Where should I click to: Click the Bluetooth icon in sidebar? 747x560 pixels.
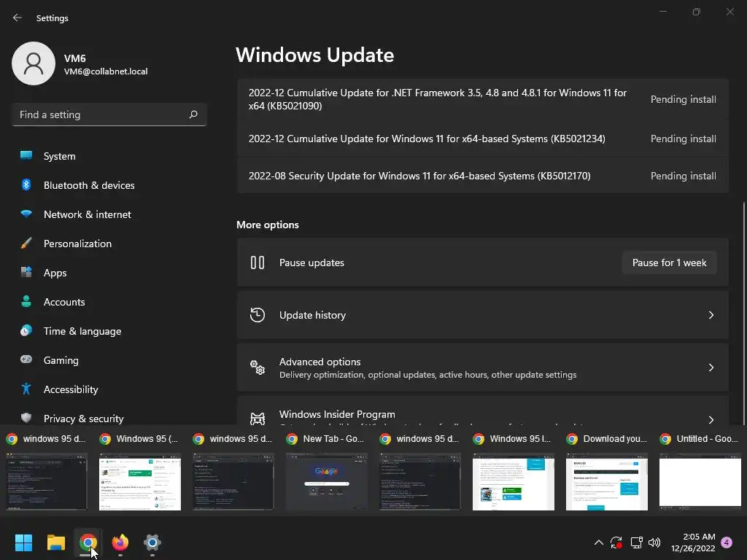[x=26, y=184]
